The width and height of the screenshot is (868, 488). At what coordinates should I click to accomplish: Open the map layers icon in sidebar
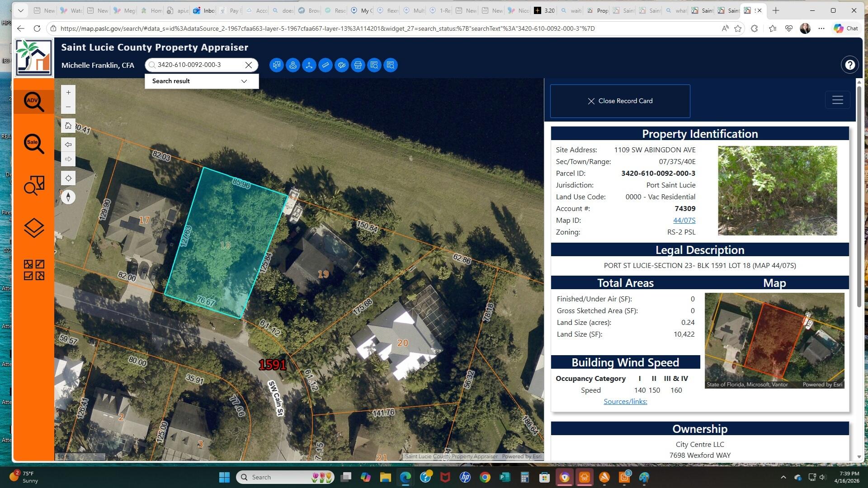tap(34, 228)
